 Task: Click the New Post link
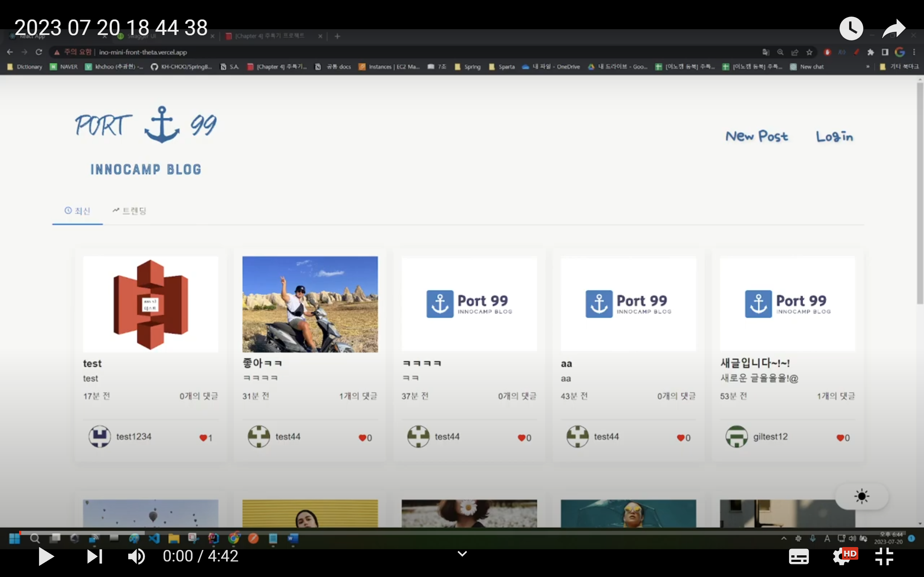pos(757,136)
